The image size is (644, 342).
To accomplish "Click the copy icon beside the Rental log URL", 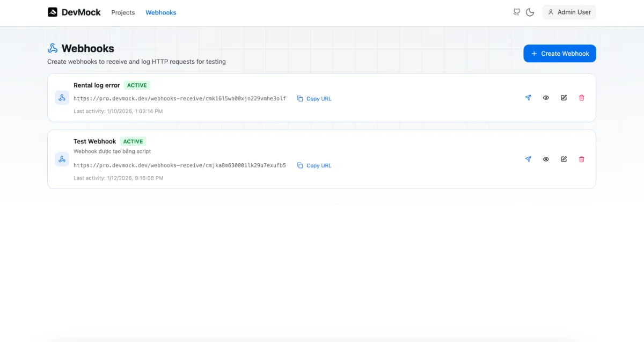I will [x=299, y=98].
